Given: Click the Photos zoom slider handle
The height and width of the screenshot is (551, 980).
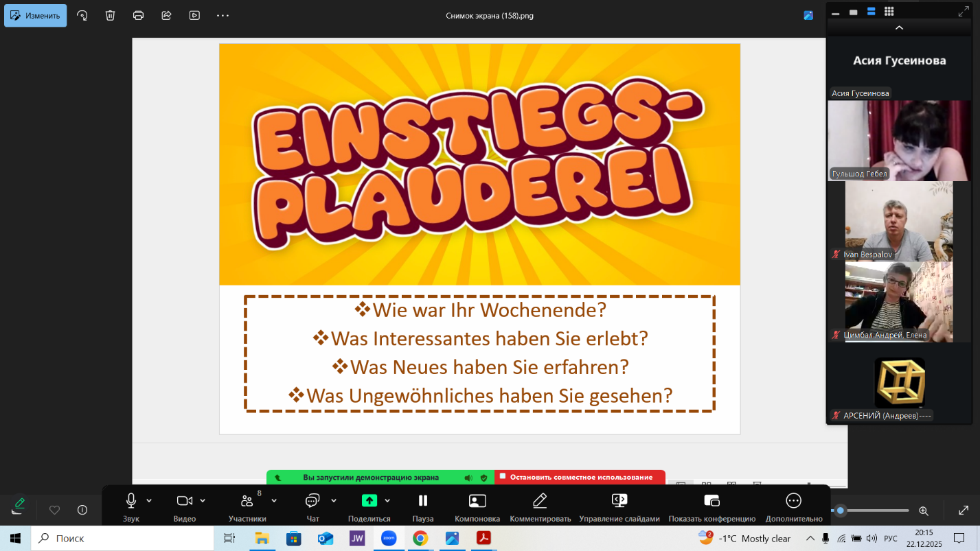Looking at the screenshot, I should (x=840, y=511).
